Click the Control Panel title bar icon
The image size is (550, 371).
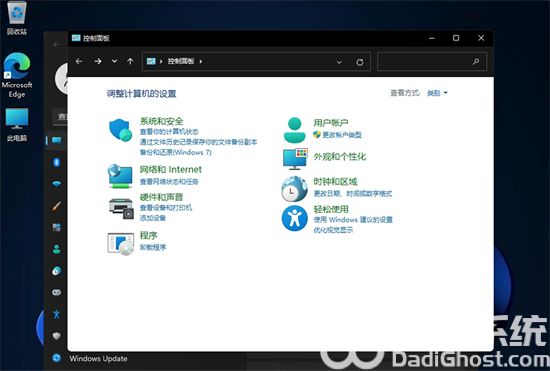(x=76, y=38)
